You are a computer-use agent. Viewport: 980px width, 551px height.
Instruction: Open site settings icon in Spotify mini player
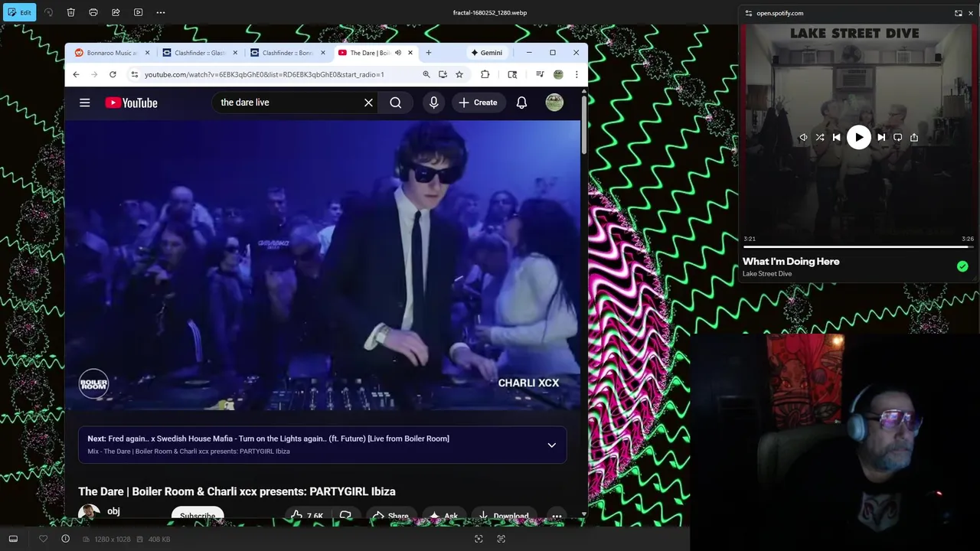(748, 13)
